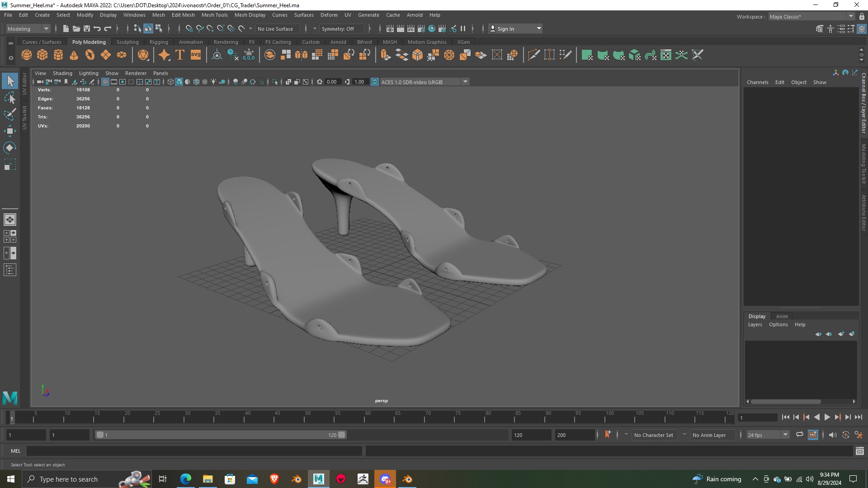Open the Script Editor icon at bottom right
The height and width of the screenshot is (488, 868).
[860, 451]
